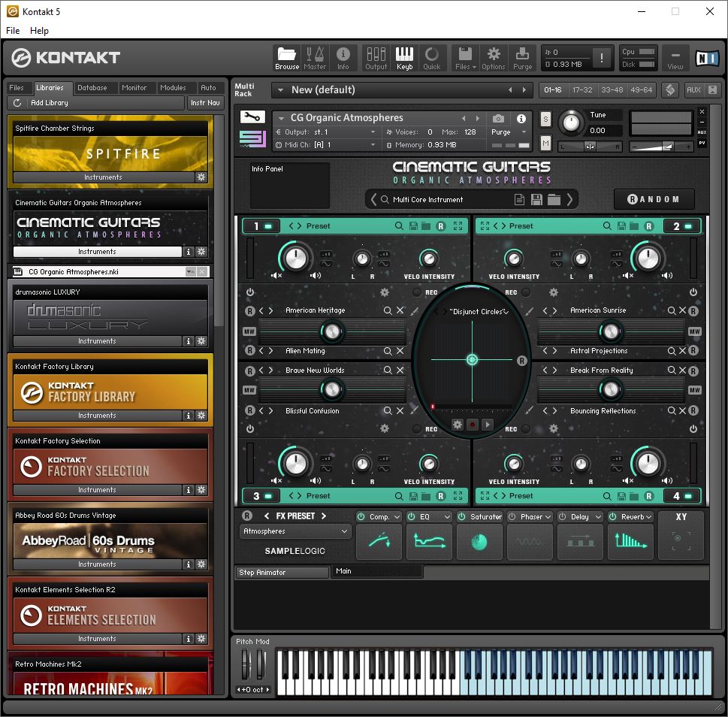Record XY pad motion

(x=473, y=425)
